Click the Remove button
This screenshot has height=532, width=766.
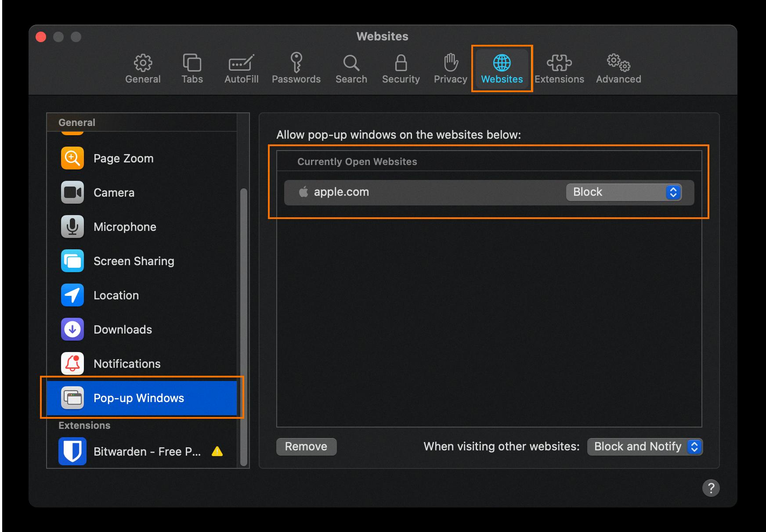(306, 446)
